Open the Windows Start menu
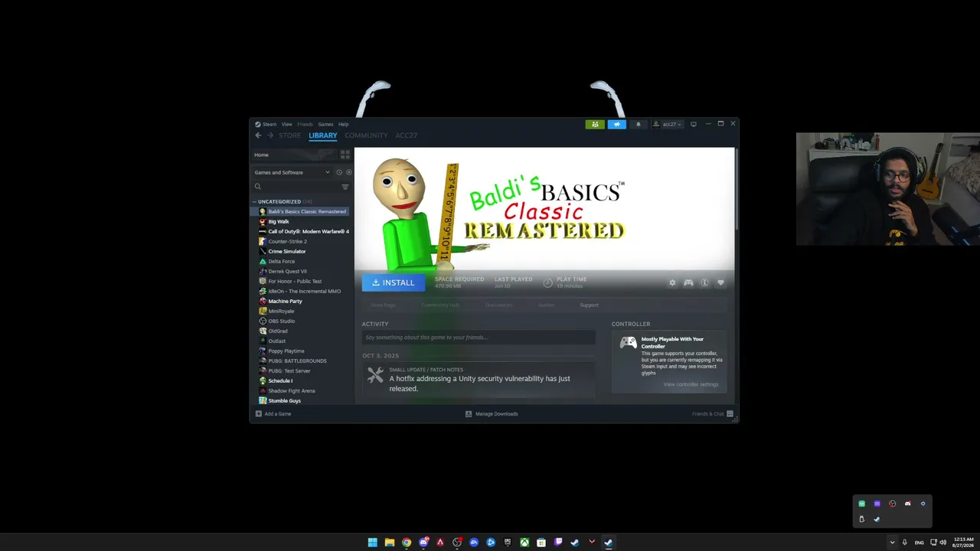The image size is (980, 551). pyautogui.click(x=372, y=543)
